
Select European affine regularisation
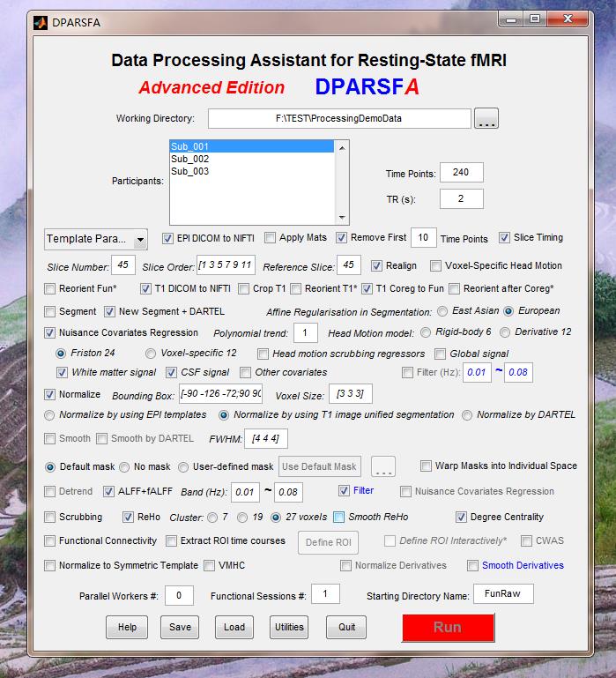click(508, 311)
